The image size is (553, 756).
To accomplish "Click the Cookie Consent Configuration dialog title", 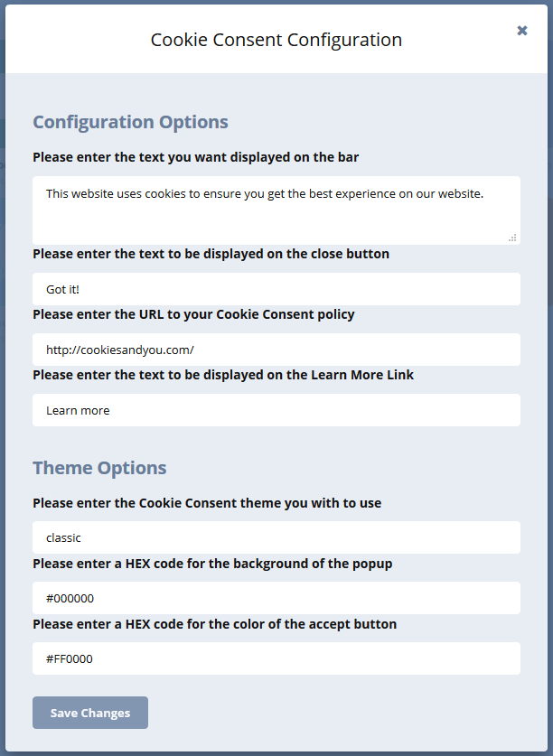I will pyautogui.click(x=276, y=40).
